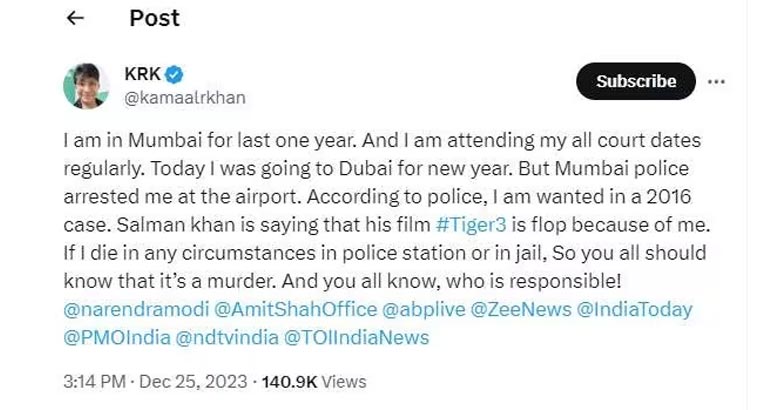
Task: Open the three-dot more options menu
Action: click(x=716, y=82)
